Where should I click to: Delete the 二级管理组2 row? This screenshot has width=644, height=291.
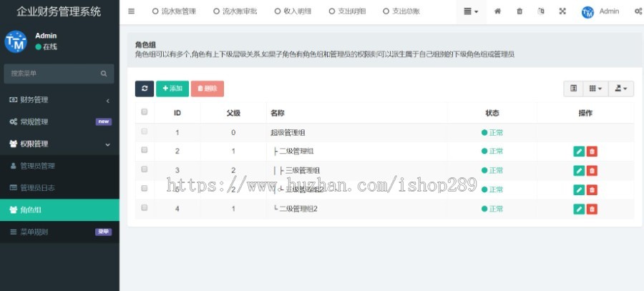[x=592, y=209]
